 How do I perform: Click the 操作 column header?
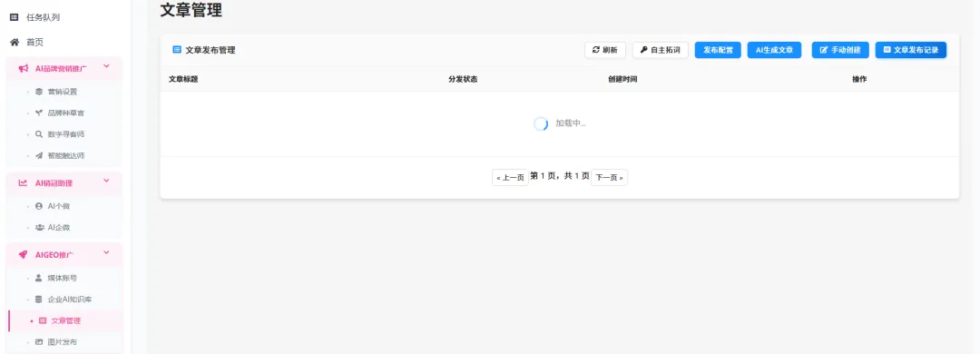[859, 80]
